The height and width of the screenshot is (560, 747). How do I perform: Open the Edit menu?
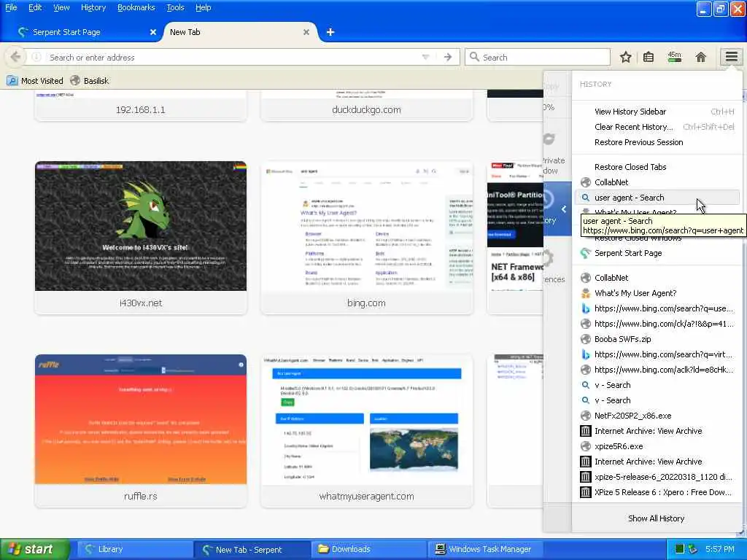(x=35, y=7)
